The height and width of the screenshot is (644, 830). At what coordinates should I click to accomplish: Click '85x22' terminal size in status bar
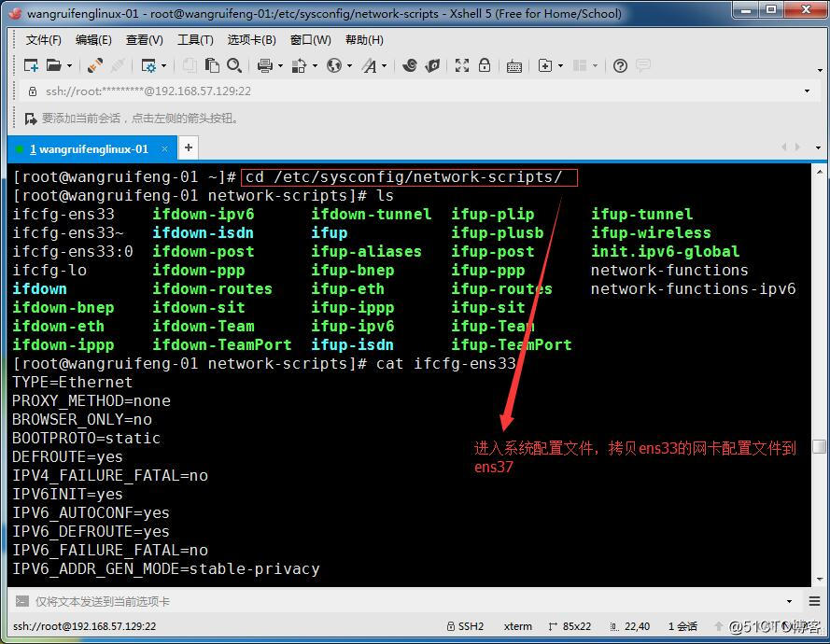tap(570, 626)
